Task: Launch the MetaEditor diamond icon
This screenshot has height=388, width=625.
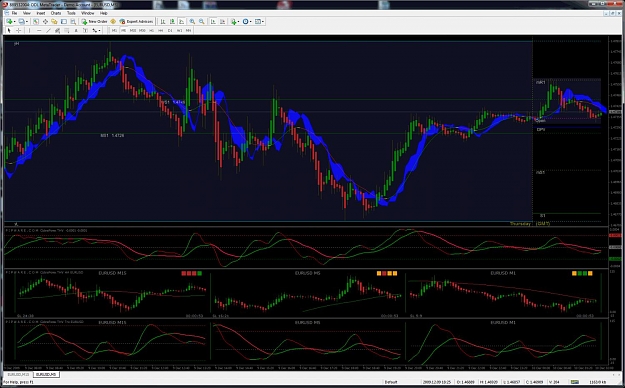Action: click(113, 22)
